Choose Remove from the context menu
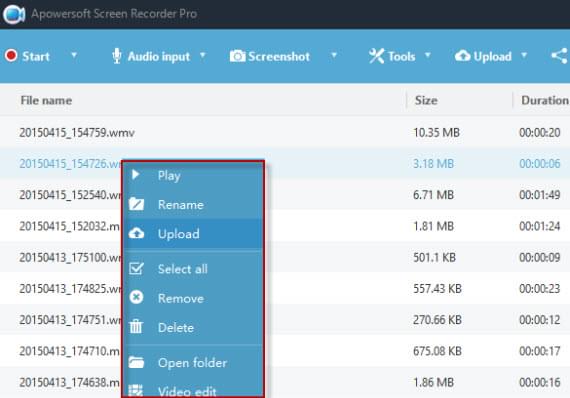The image size is (570, 398). [x=193, y=298]
